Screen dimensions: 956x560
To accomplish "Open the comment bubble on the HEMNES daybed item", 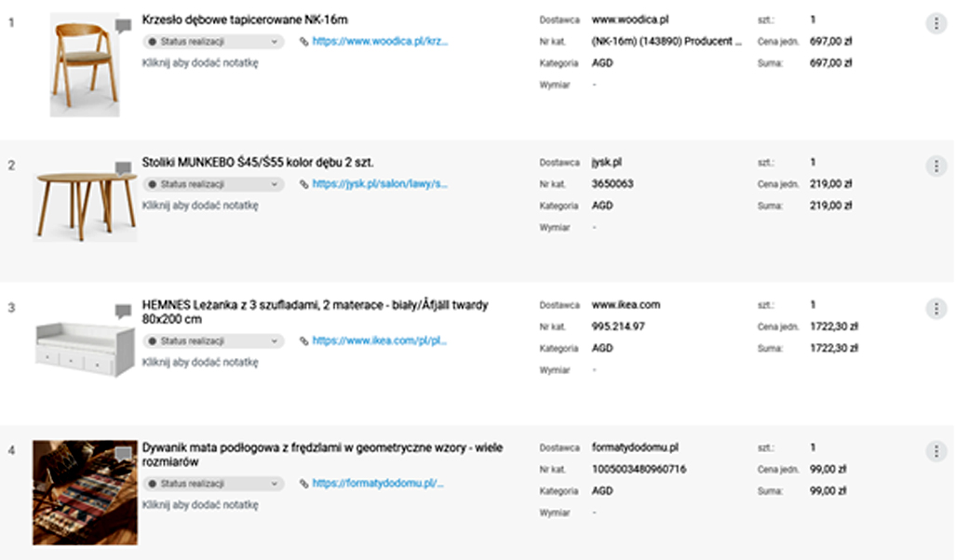I will pyautogui.click(x=123, y=311).
